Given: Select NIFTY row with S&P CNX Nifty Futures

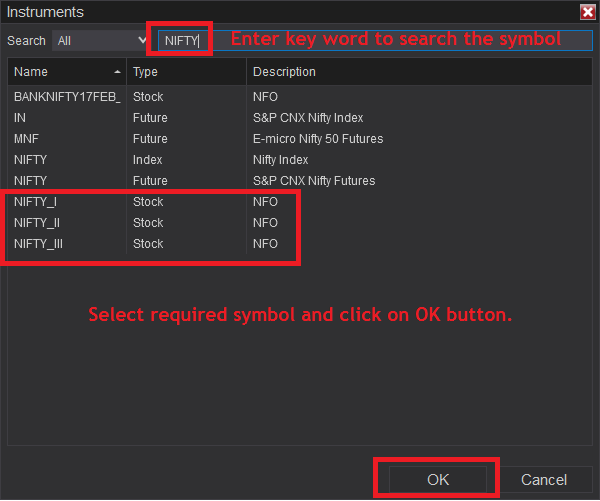Looking at the screenshot, I should [x=300, y=181].
